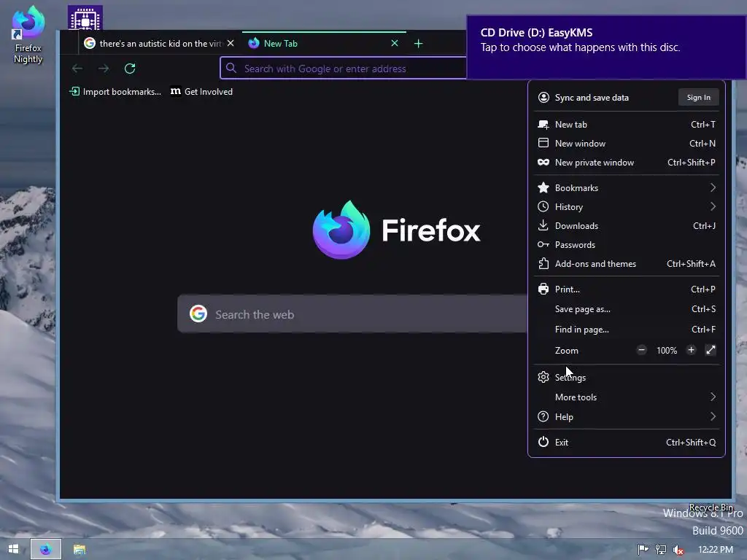Expand the Bookmarks submenu

(x=626, y=187)
